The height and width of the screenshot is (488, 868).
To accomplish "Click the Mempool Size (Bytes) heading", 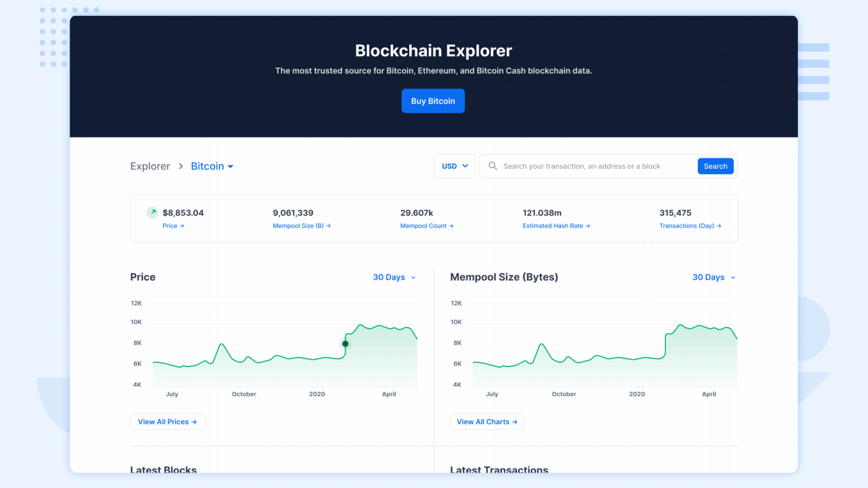I will click(504, 277).
